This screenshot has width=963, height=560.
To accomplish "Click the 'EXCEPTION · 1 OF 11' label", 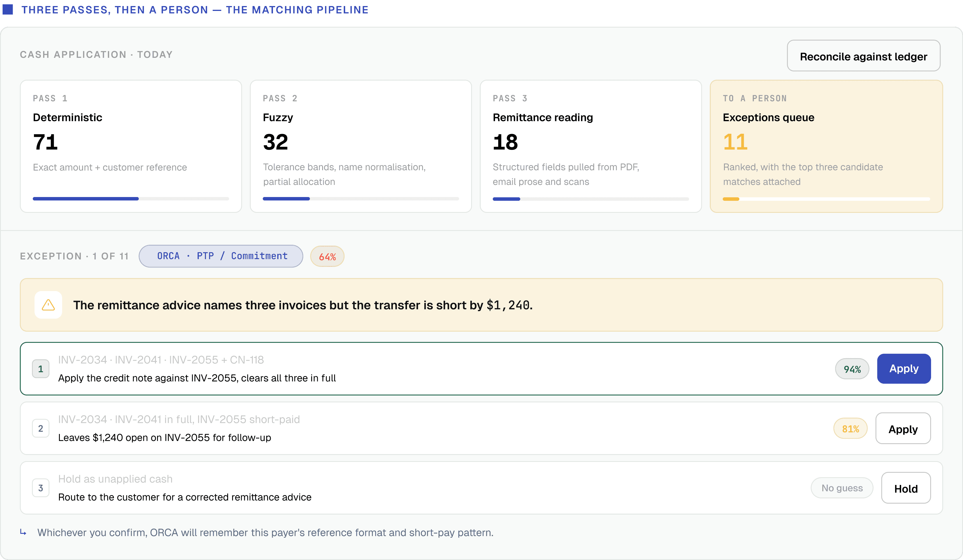I will [x=74, y=256].
